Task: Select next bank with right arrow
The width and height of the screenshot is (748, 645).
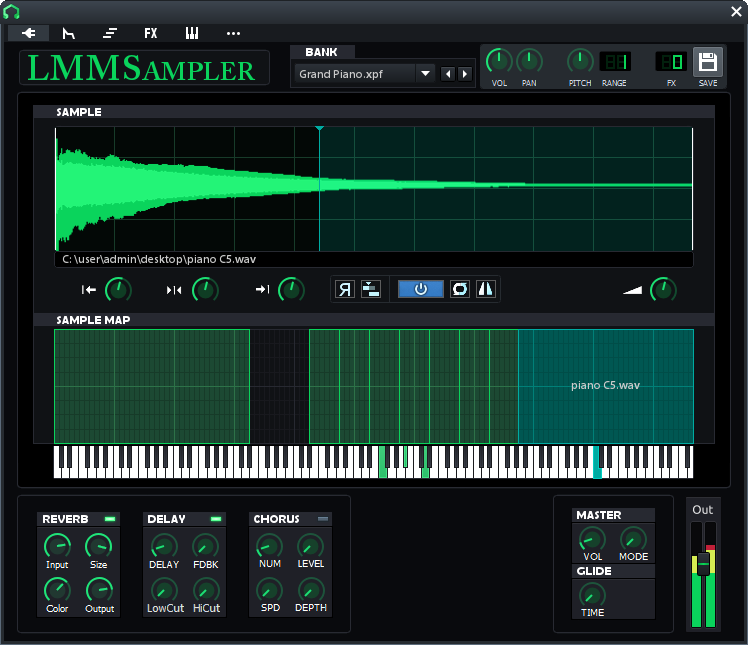Action: click(x=465, y=74)
